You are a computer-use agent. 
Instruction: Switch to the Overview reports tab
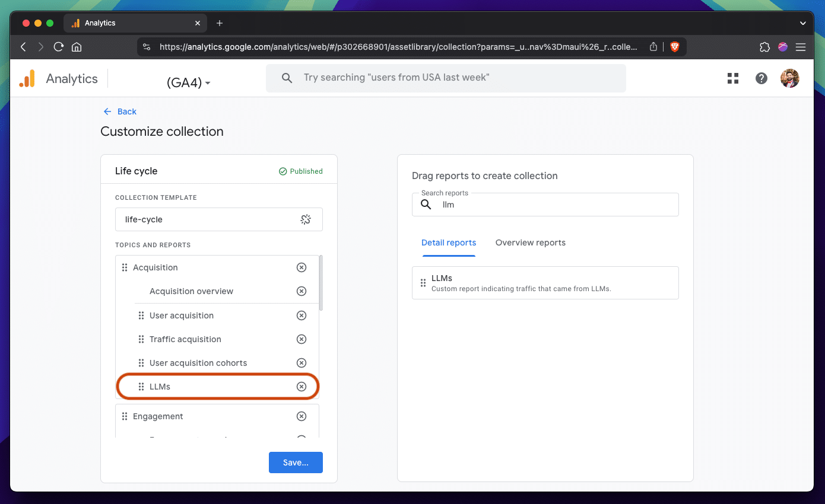[x=531, y=243]
